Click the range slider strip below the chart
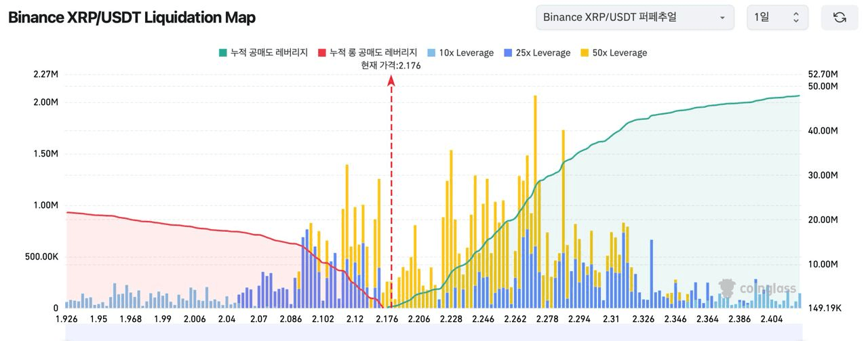This screenshot has width=868, height=341. [x=434, y=332]
